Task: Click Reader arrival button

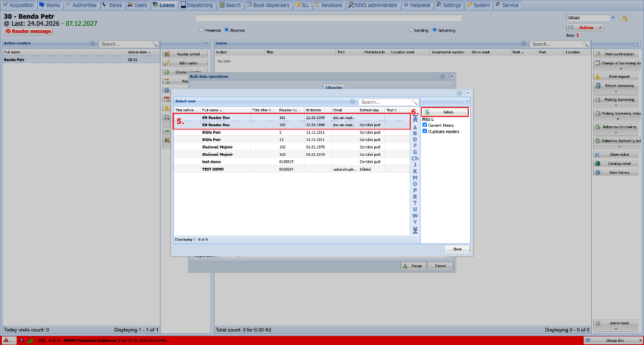Action: 185,54
